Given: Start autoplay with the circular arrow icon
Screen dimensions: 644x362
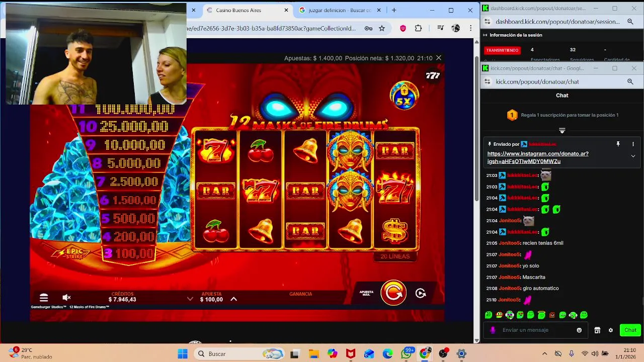Looking at the screenshot, I should (x=421, y=293).
